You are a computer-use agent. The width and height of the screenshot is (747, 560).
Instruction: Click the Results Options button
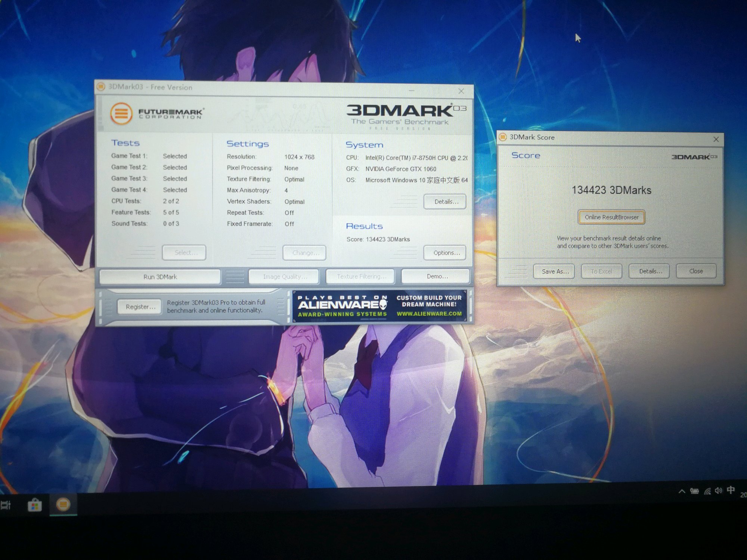[x=445, y=253]
